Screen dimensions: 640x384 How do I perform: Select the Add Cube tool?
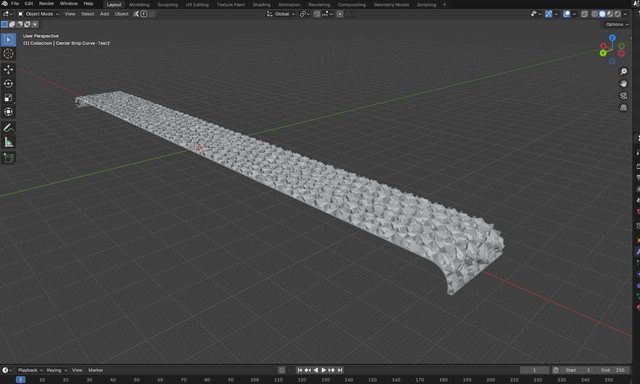pyautogui.click(x=8, y=158)
